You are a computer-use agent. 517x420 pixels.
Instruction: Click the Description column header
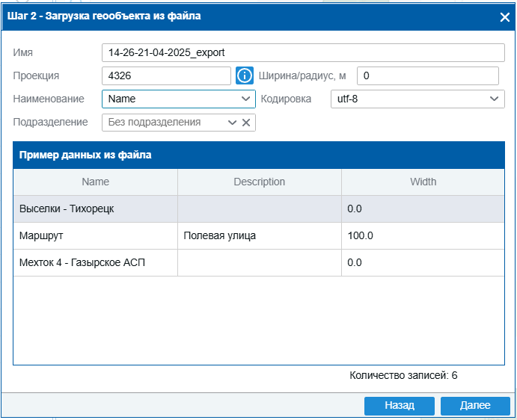click(259, 182)
